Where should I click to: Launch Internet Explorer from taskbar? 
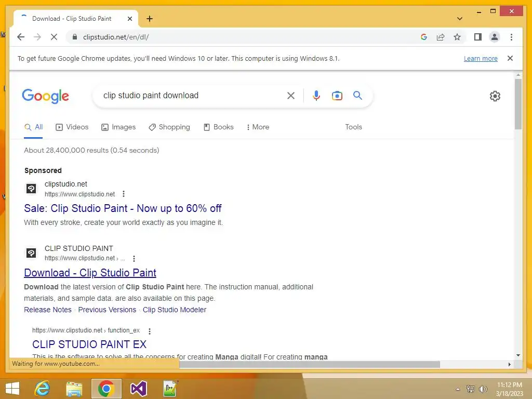(x=42, y=389)
